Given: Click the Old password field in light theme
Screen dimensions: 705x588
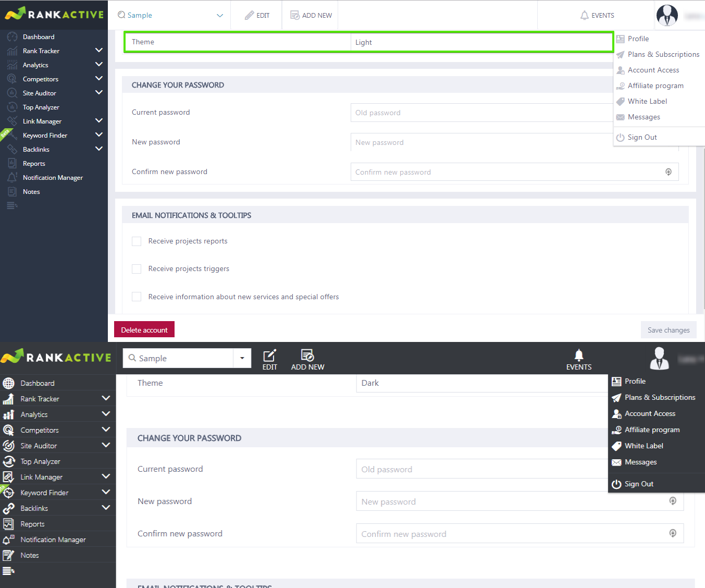Looking at the screenshot, I should [482, 113].
